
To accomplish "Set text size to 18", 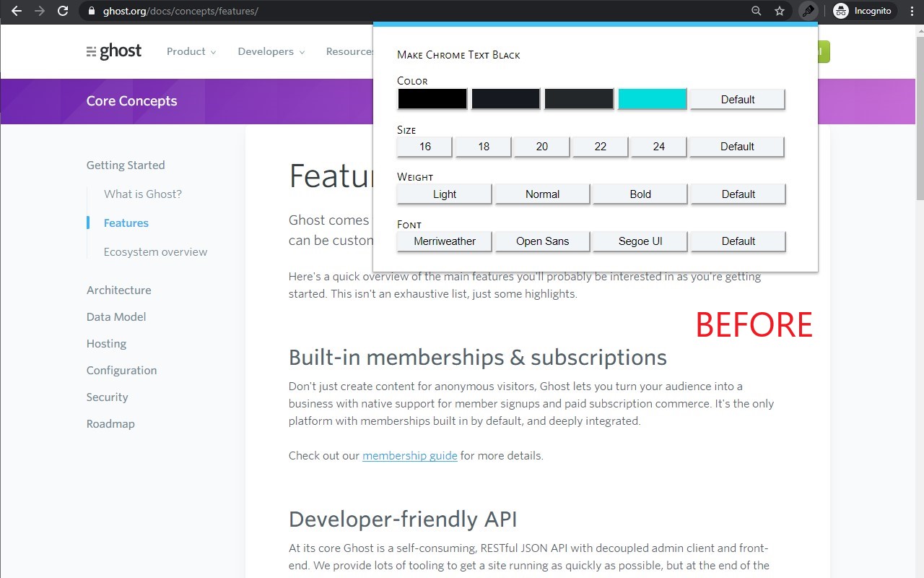I will pyautogui.click(x=484, y=147).
